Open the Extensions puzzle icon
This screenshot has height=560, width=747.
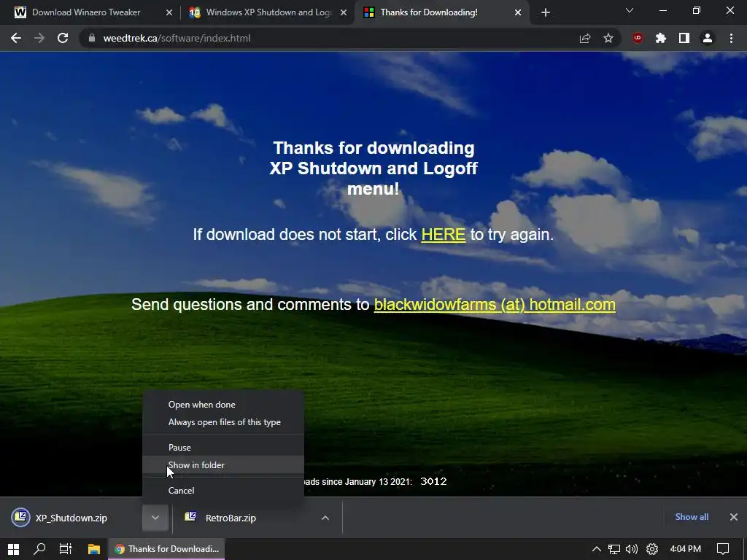click(661, 38)
